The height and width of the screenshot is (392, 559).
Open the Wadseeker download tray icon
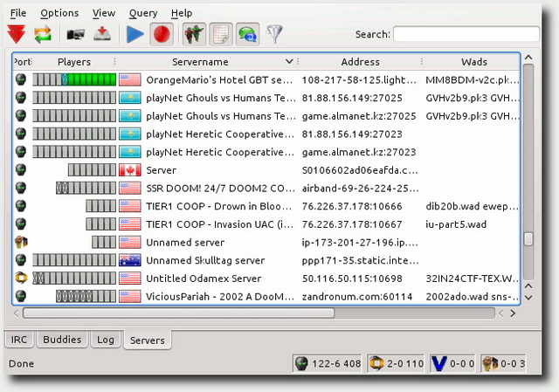pyautogui.click(x=102, y=35)
